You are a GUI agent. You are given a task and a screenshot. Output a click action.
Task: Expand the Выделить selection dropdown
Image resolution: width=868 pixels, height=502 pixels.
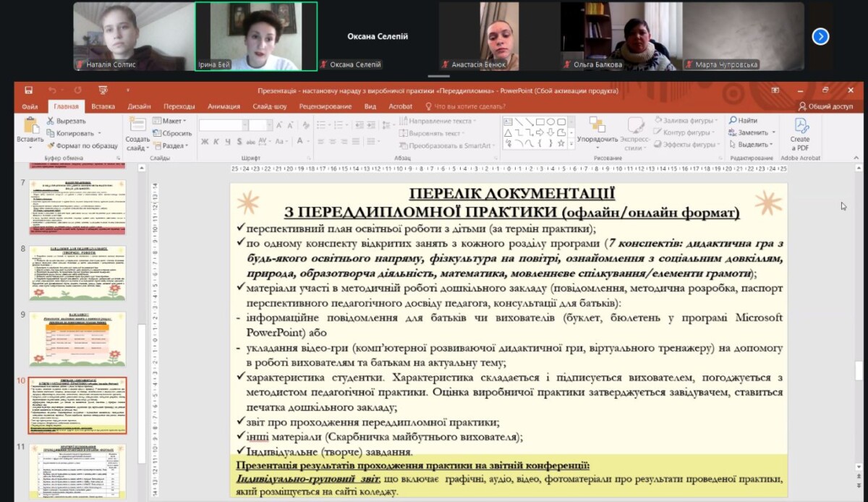753,145
